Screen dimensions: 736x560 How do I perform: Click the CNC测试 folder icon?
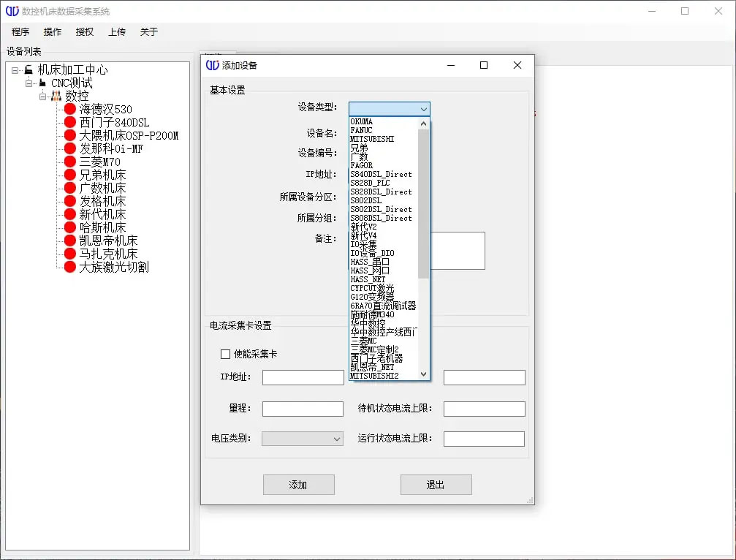pos(42,83)
